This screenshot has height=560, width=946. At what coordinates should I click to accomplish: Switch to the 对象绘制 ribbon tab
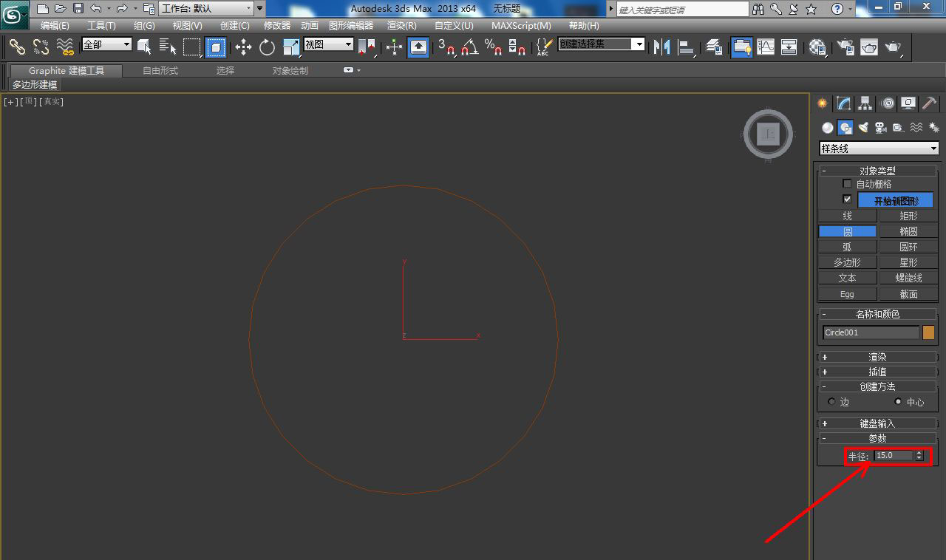pos(290,71)
